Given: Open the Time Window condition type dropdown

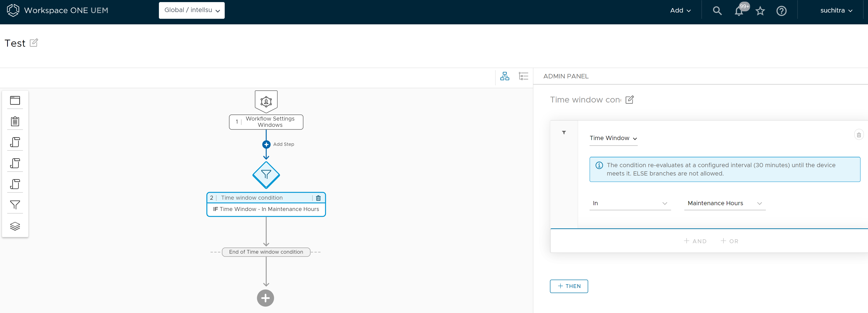Looking at the screenshot, I should [613, 138].
